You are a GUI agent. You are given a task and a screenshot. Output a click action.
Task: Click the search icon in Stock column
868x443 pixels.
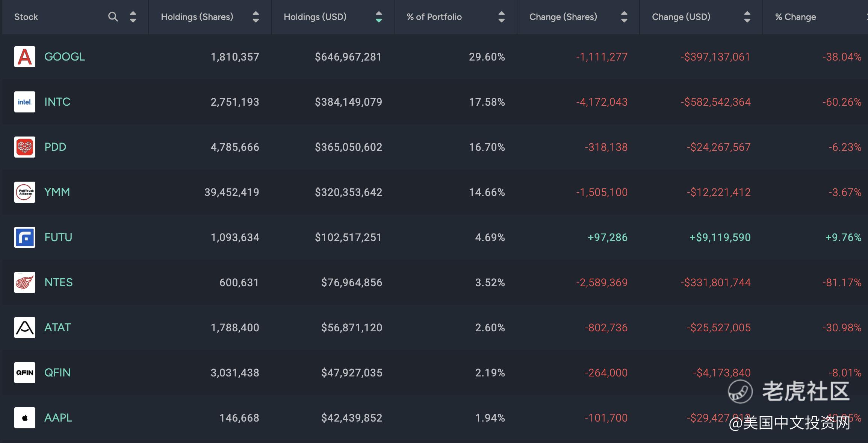pos(113,17)
